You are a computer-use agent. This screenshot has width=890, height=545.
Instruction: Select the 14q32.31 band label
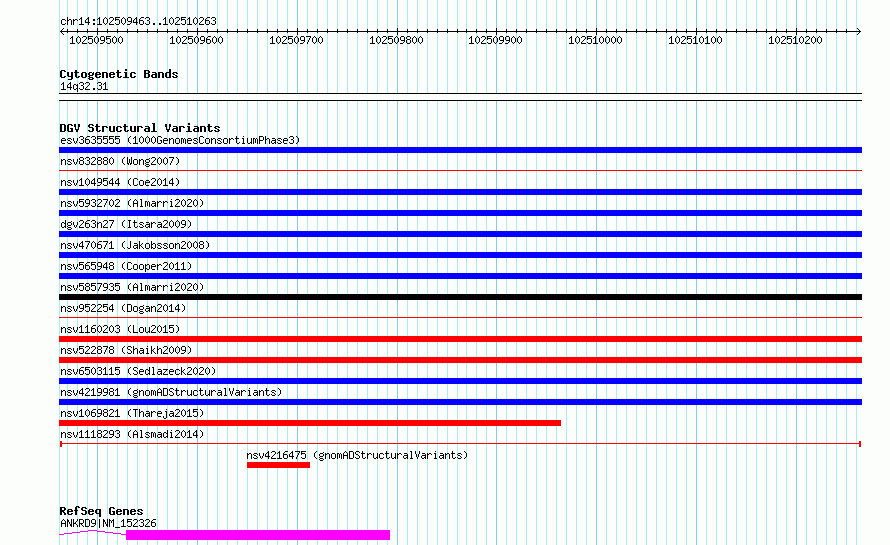coord(84,86)
